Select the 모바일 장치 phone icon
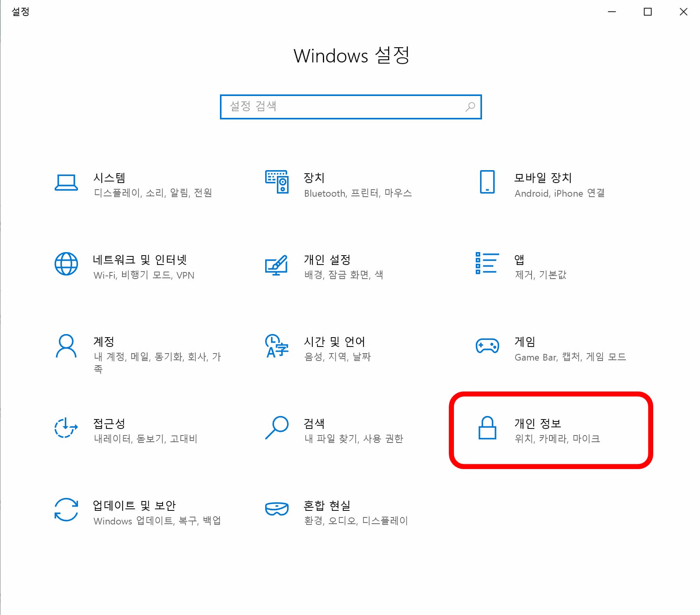The image size is (700, 615). pyautogui.click(x=486, y=182)
